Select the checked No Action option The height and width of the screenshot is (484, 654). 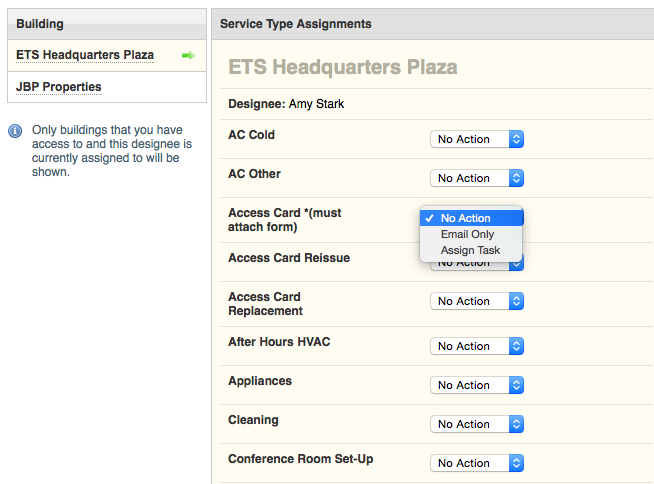(465, 218)
